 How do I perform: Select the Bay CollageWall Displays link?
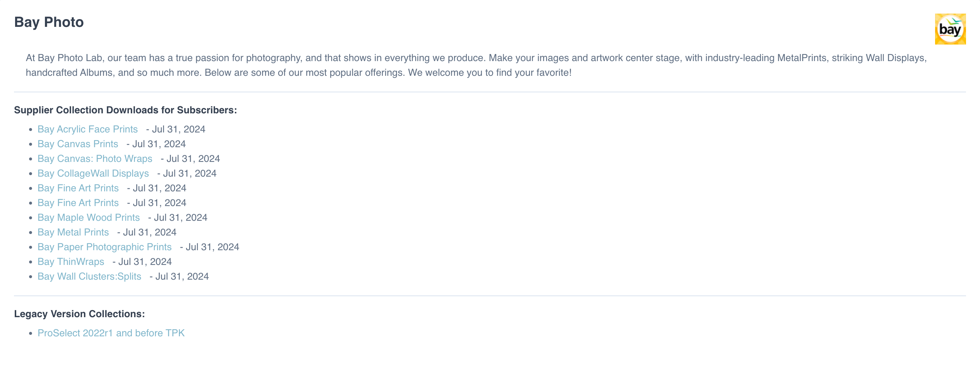pyautogui.click(x=93, y=173)
